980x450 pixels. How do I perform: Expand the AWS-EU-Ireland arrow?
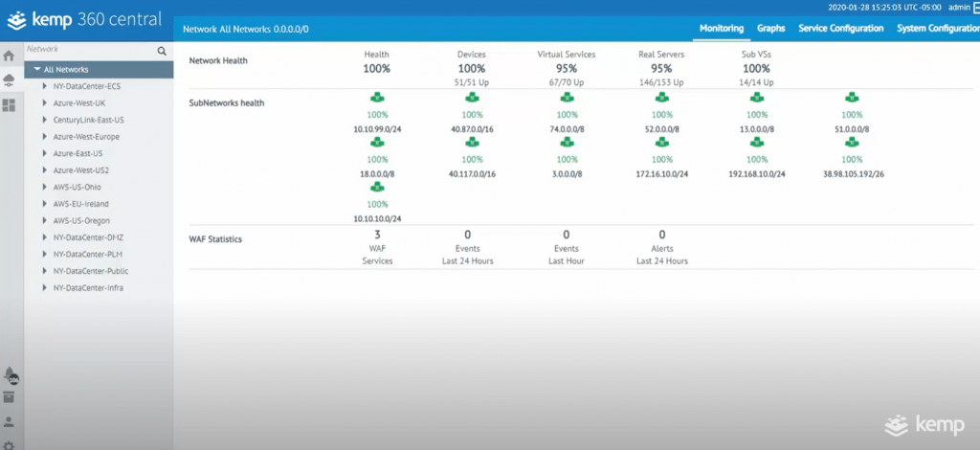tap(44, 204)
